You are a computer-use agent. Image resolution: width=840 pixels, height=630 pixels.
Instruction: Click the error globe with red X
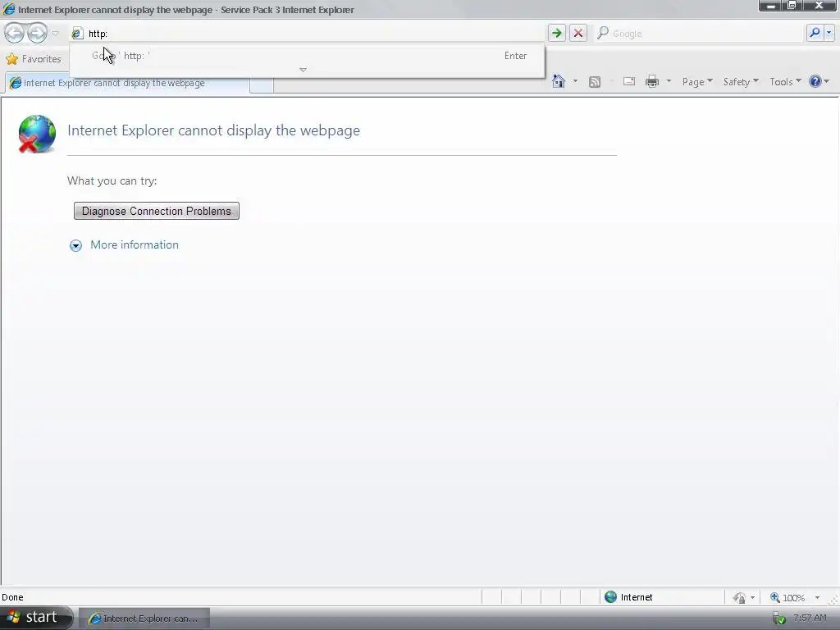[x=37, y=134]
